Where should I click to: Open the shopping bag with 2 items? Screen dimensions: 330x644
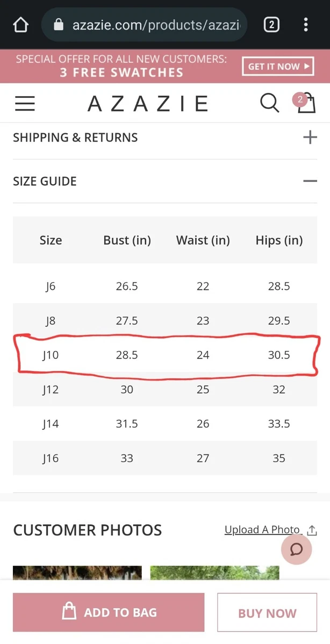[x=305, y=102]
